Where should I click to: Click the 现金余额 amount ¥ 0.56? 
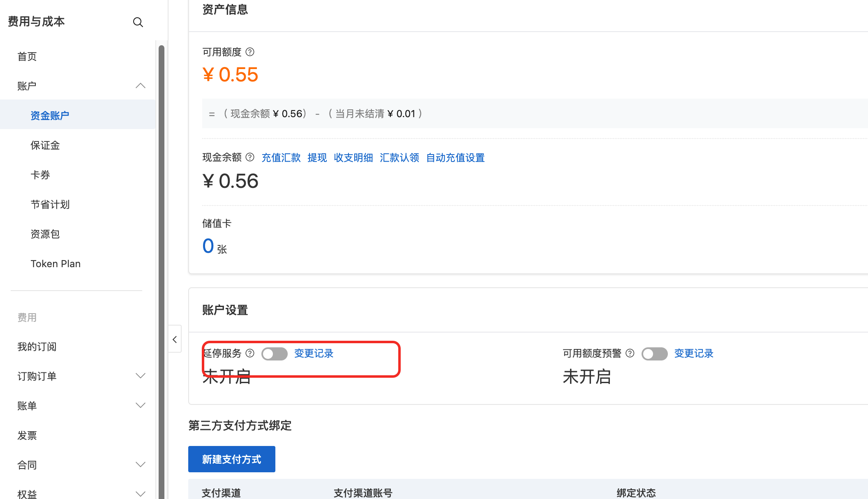pos(230,181)
